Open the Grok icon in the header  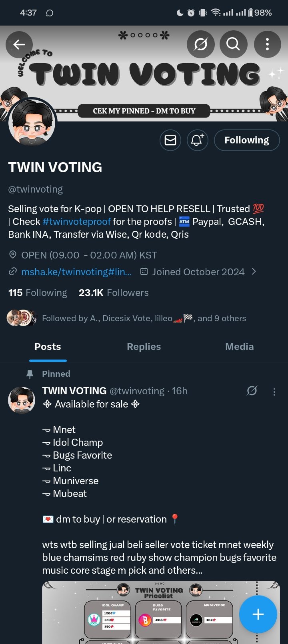coord(200,44)
